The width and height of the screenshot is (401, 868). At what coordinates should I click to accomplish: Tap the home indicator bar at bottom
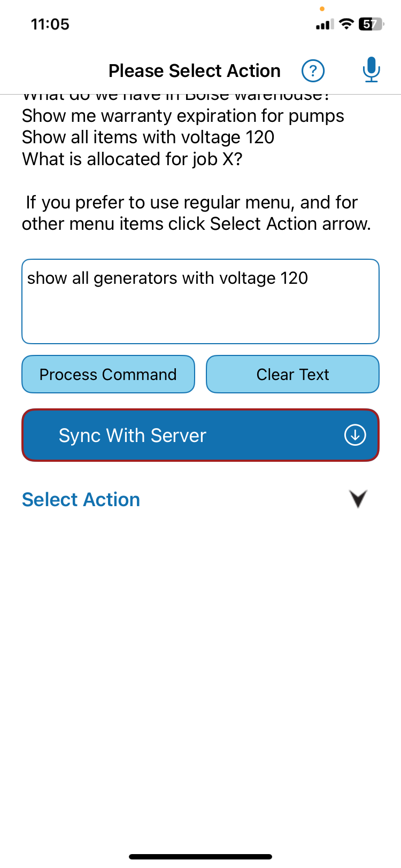tap(200, 857)
